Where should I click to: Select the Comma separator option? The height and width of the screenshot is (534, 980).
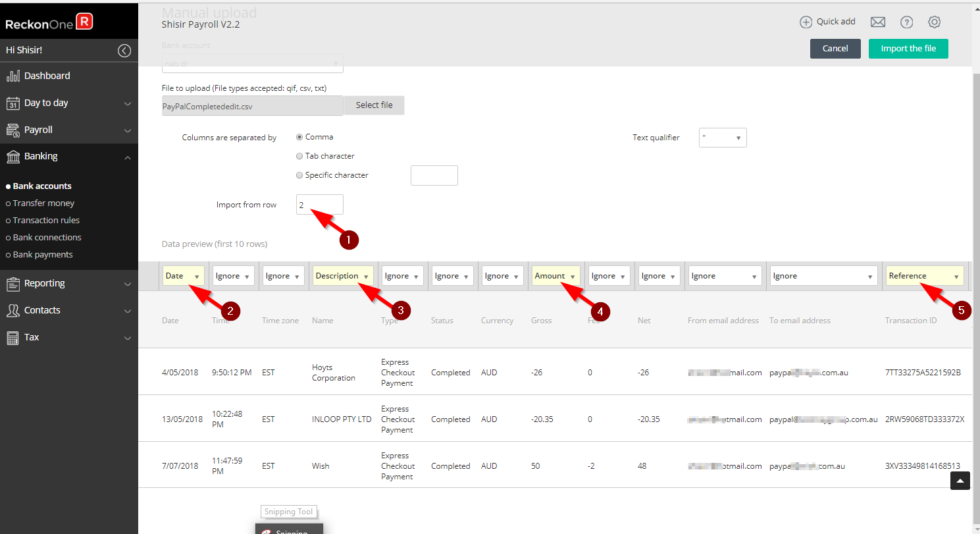(x=299, y=137)
